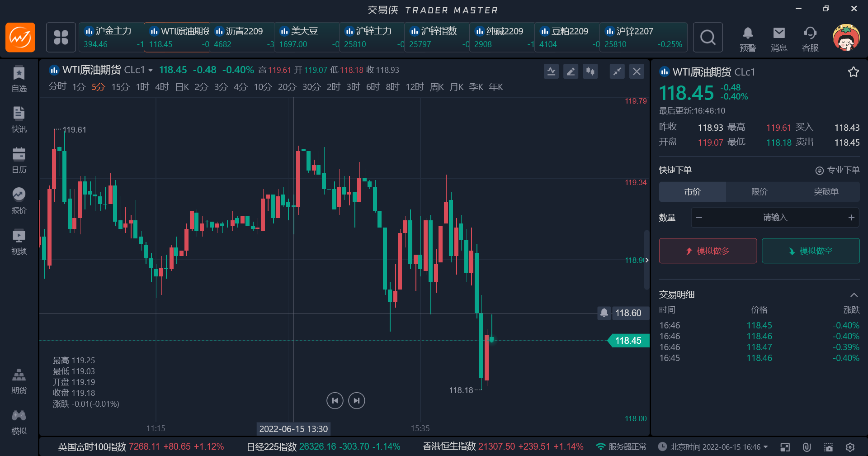Click the candlestick chart style icon
The image size is (868, 456).
click(590, 71)
